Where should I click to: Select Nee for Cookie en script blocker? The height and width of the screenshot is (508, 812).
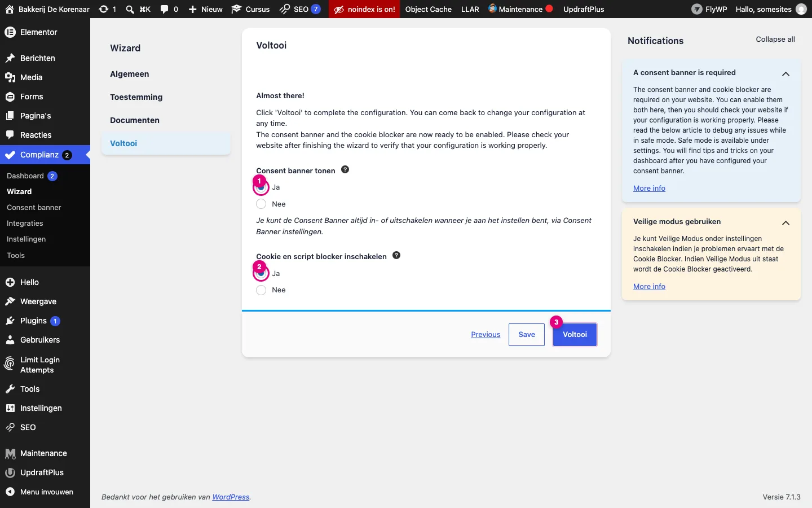(261, 290)
